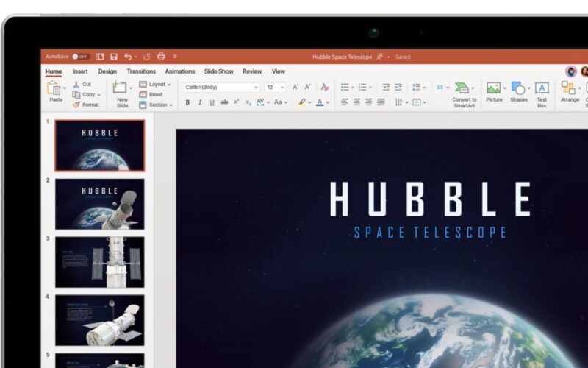
Task: Decrease font size with smaller A
Action: pos(308,87)
